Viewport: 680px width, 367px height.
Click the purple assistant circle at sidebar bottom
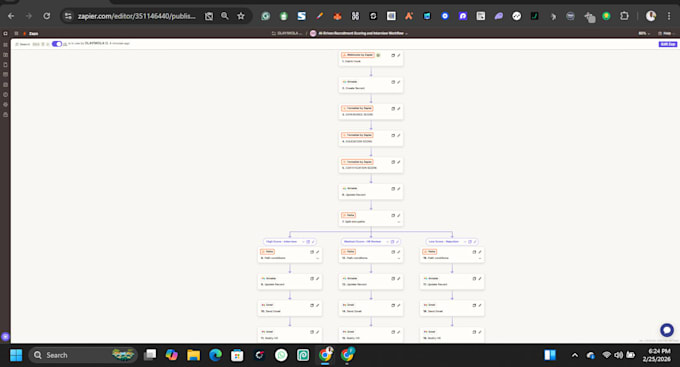5,336
